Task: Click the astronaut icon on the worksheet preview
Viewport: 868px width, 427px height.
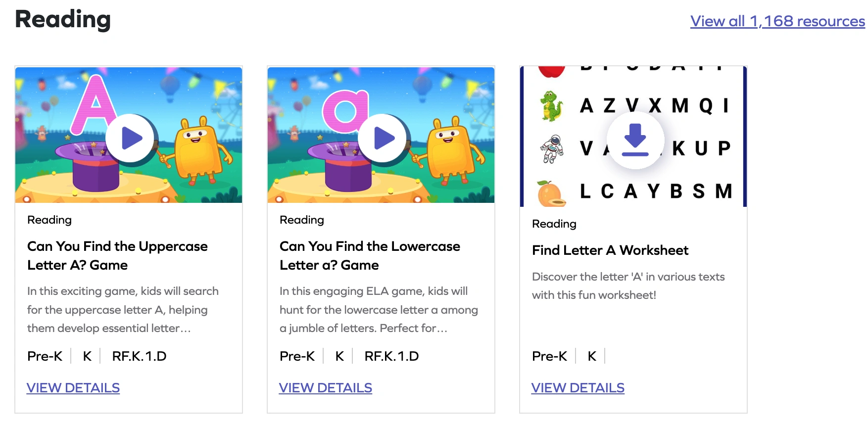Action: click(551, 147)
